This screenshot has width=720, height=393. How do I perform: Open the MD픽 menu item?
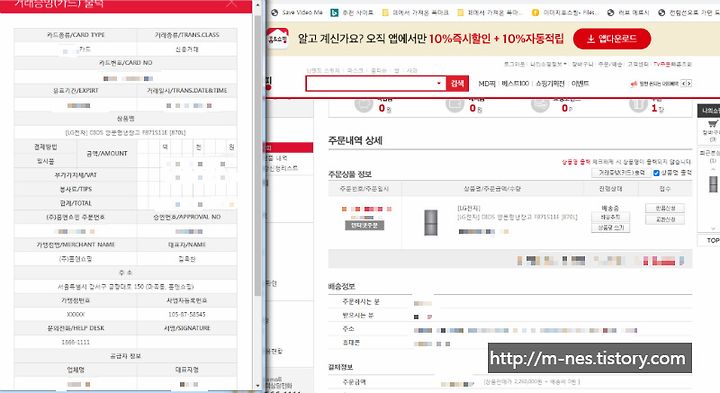[x=487, y=84]
